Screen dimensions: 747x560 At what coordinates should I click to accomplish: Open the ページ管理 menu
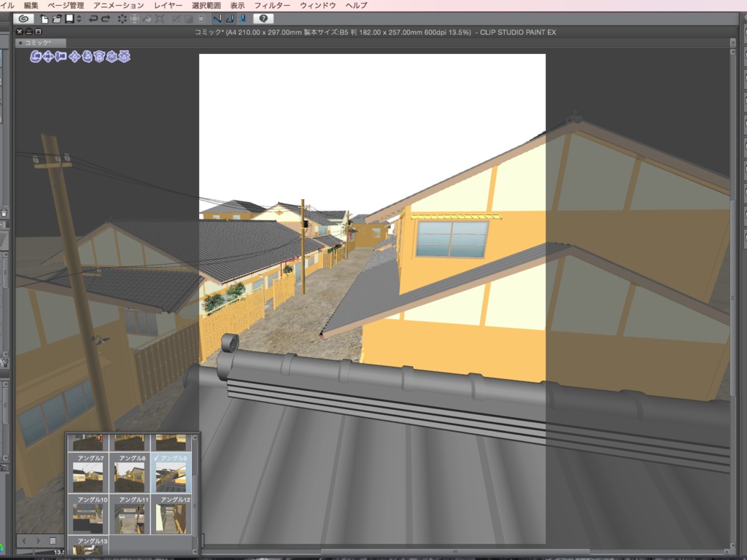(x=66, y=5)
